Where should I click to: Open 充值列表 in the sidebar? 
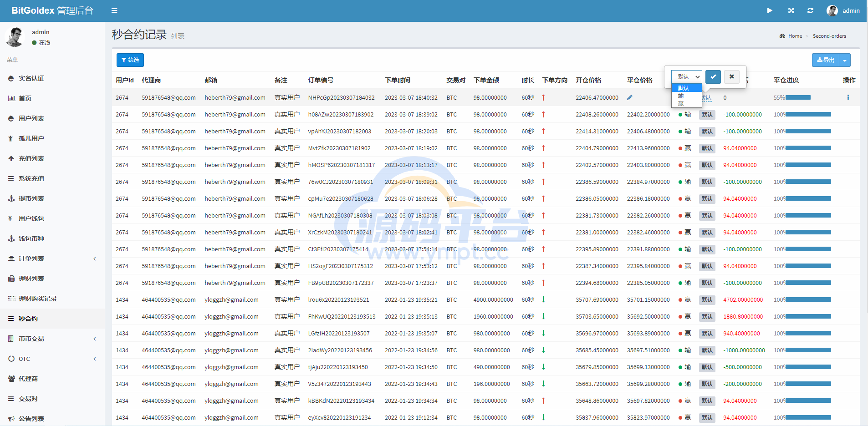coord(52,158)
